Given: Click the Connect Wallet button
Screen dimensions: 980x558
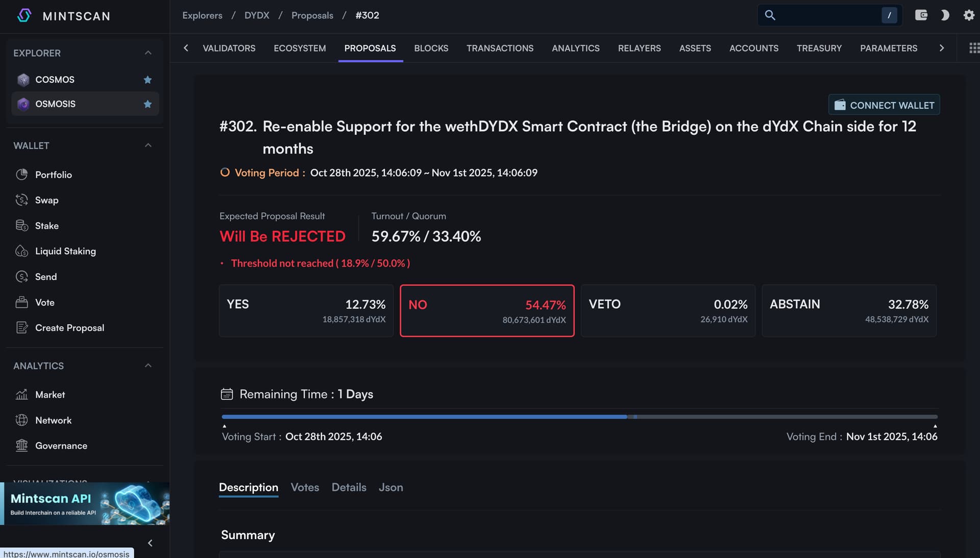Looking at the screenshot, I should tap(884, 105).
